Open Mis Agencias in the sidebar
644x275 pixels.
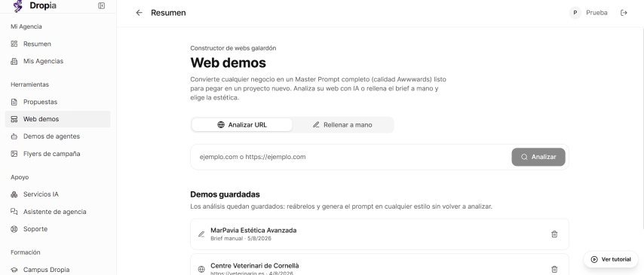(57, 61)
